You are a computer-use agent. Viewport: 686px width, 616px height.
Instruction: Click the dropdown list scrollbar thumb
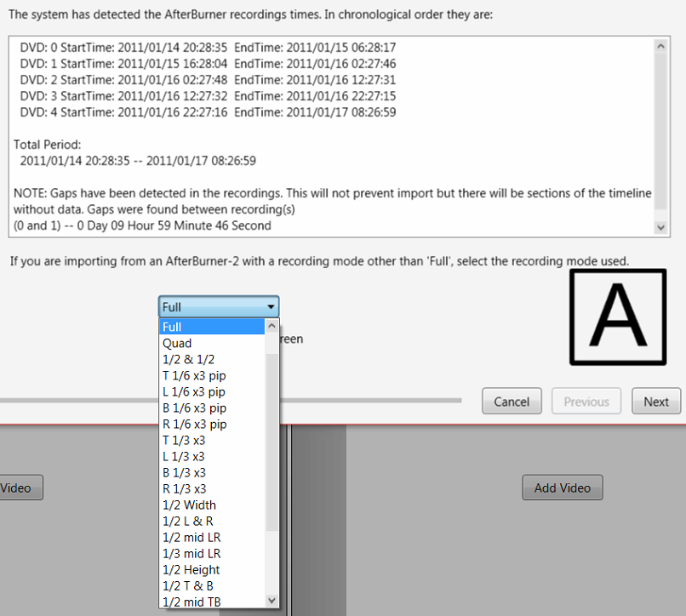tap(272, 442)
